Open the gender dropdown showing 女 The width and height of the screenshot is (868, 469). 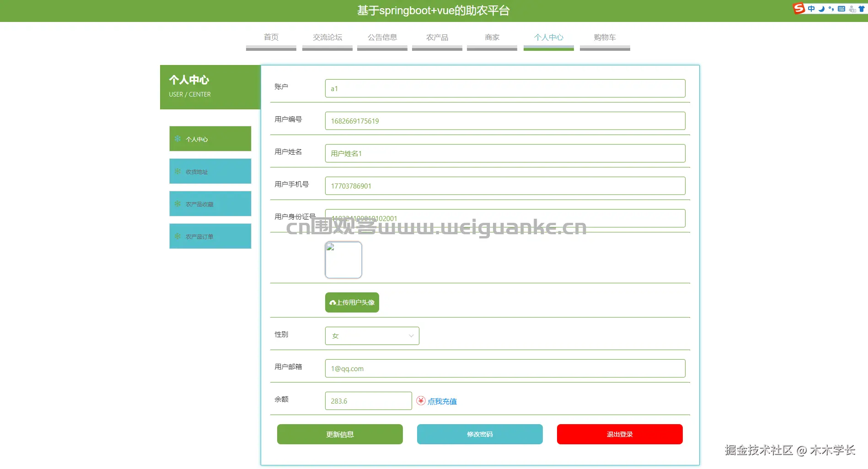click(x=372, y=335)
